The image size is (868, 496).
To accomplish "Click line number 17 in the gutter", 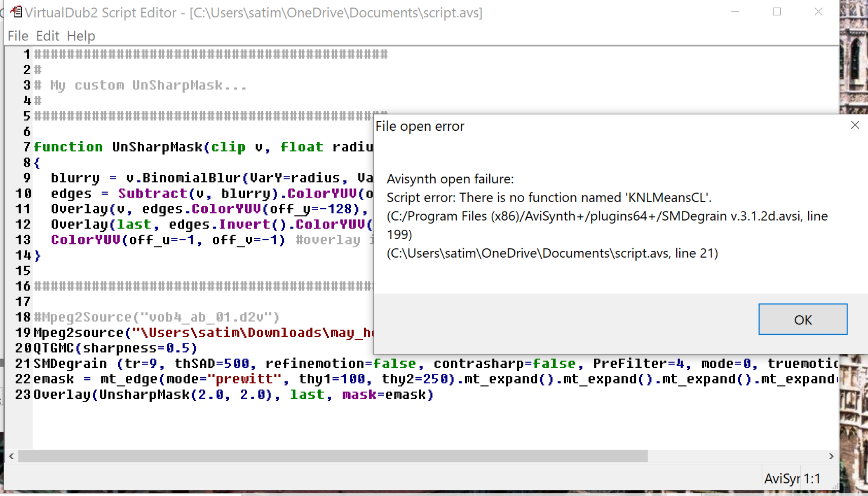I will pos(23,302).
